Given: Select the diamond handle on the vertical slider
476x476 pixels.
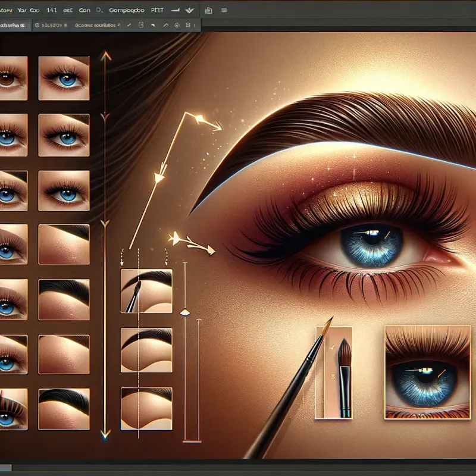Looking at the screenshot, I should coord(185,313).
